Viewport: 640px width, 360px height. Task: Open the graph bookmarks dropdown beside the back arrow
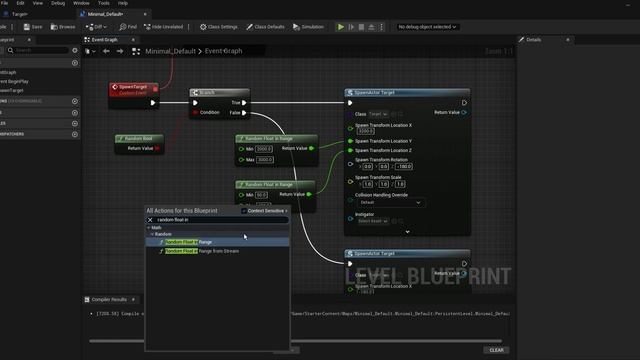91,51
